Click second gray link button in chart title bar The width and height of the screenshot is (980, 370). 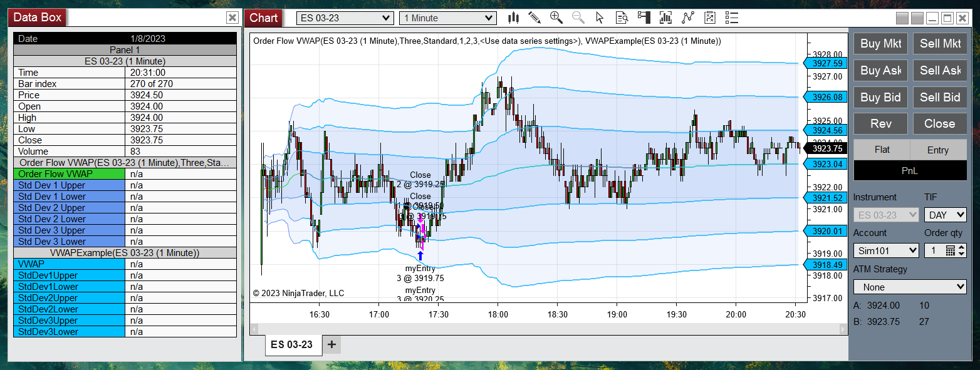click(917, 18)
